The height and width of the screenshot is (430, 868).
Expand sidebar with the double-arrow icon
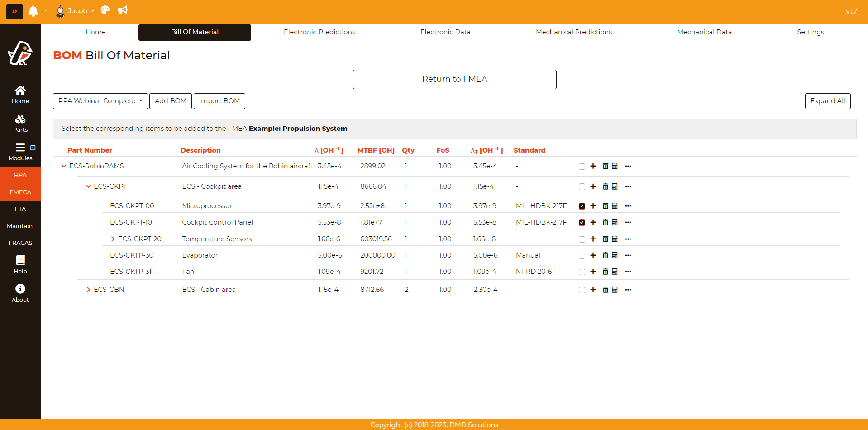coord(14,11)
